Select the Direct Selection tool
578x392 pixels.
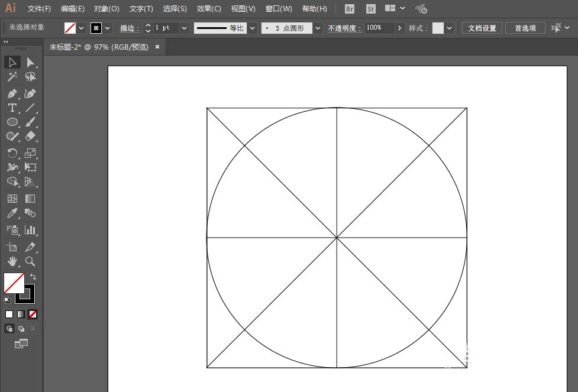click(x=30, y=62)
